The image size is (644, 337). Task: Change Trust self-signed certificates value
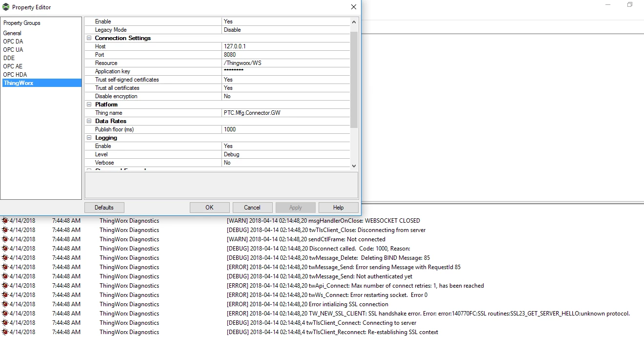pyautogui.click(x=286, y=80)
